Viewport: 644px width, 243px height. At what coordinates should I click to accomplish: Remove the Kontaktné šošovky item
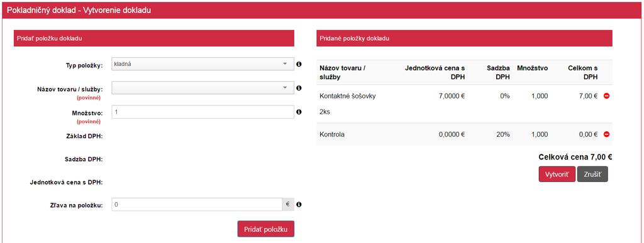pos(606,96)
